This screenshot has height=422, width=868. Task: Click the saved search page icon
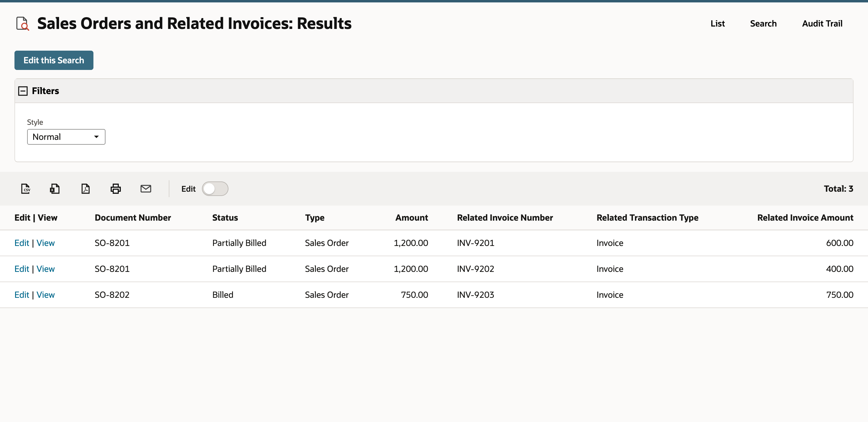(23, 24)
